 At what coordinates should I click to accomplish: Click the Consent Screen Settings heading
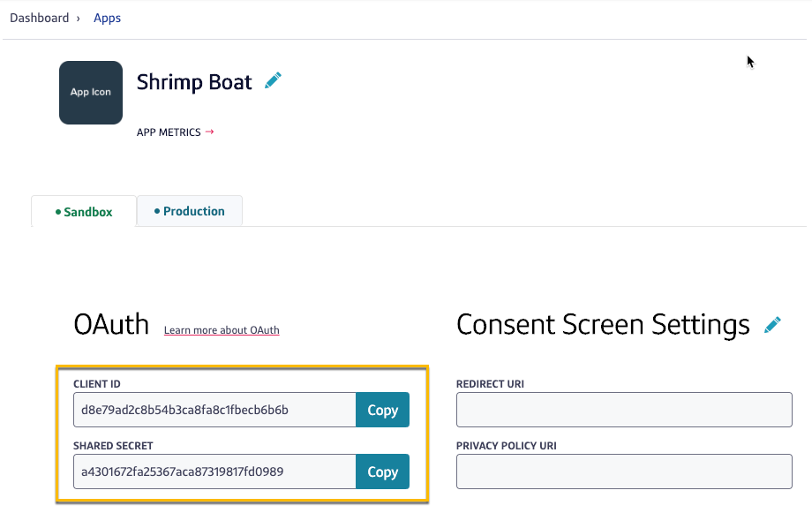pyautogui.click(x=603, y=325)
